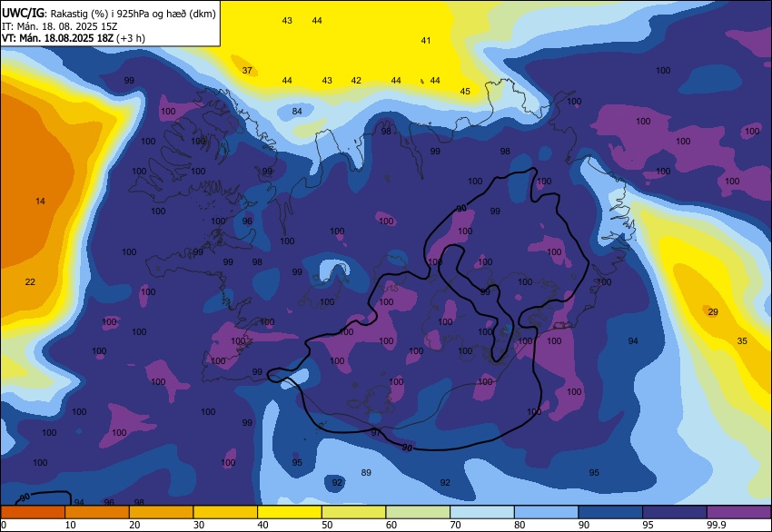Click the light green 60–70 legend swatch

pos(418,512)
